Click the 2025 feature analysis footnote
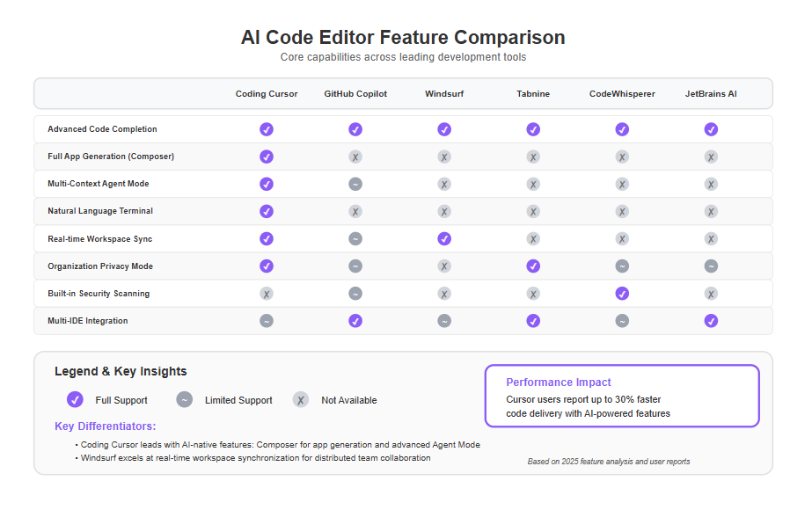 (x=609, y=462)
